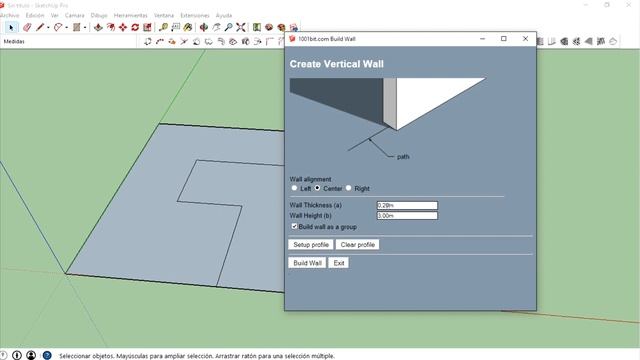Pick the Eraser tool

(x=27, y=27)
